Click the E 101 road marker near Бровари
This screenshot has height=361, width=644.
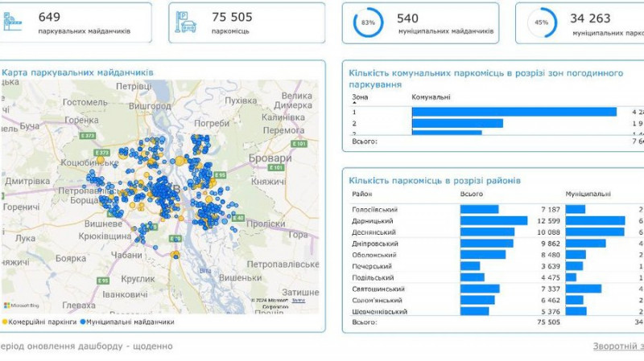pyautogui.click(x=276, y=167)
